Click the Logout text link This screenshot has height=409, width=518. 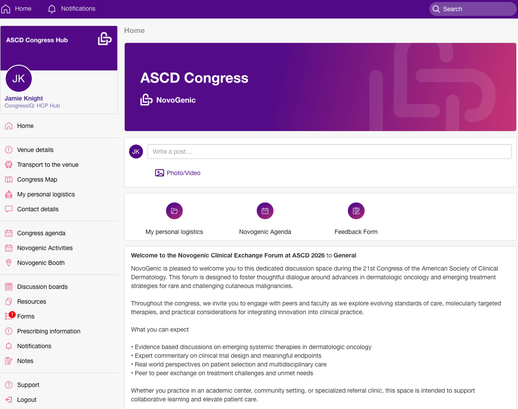pyautogui.click(x=27, y=400)
